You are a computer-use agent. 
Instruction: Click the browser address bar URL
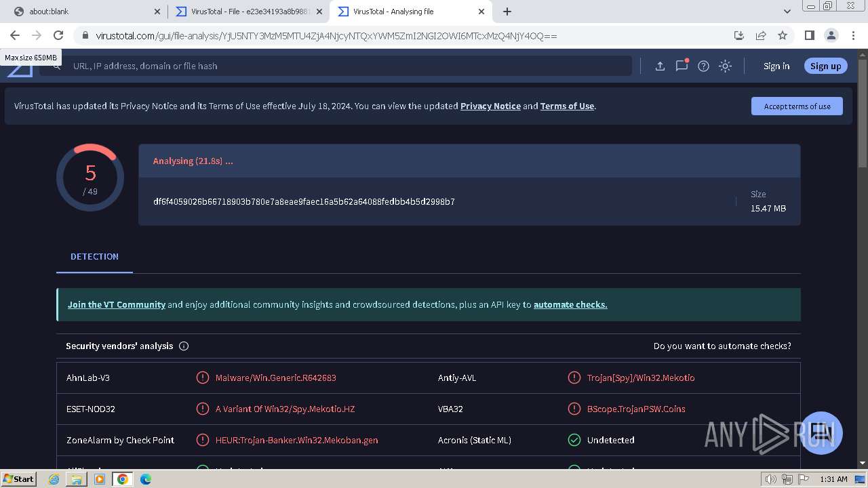[326, 36]
